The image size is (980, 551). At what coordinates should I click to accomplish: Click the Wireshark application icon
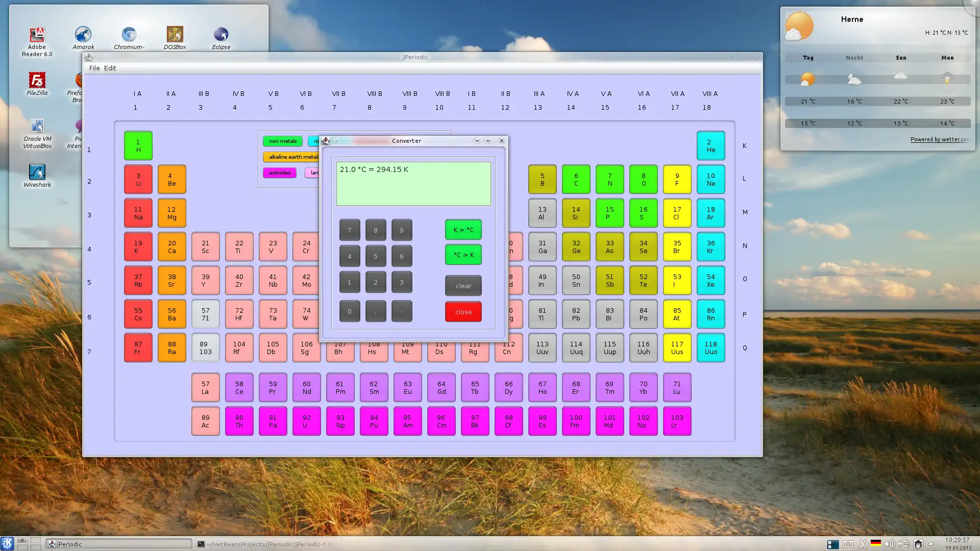pyautogui.click(x=37, y=171)
